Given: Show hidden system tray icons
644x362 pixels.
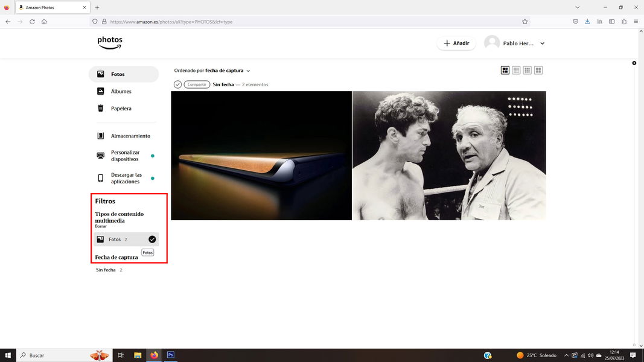Looking at the screenshot, I should pyautogui.click(x=566, y=355).
